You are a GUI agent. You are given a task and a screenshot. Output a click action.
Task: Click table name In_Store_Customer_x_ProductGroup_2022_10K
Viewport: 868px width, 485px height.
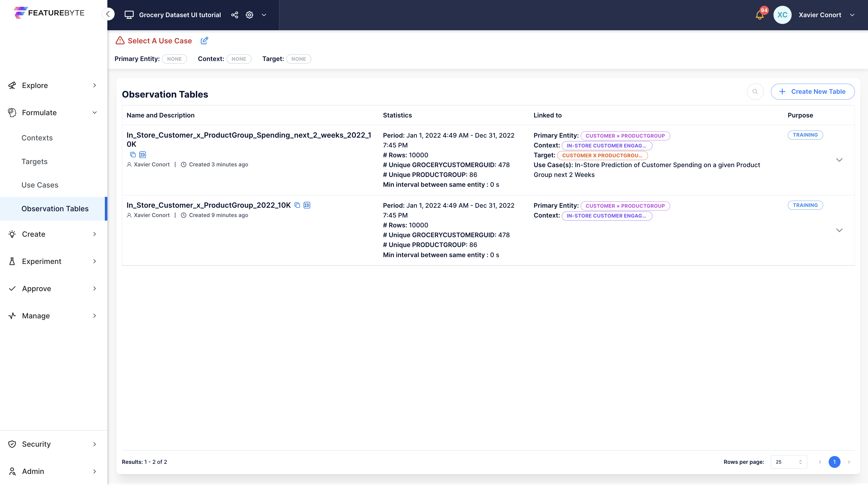(209, 205)
